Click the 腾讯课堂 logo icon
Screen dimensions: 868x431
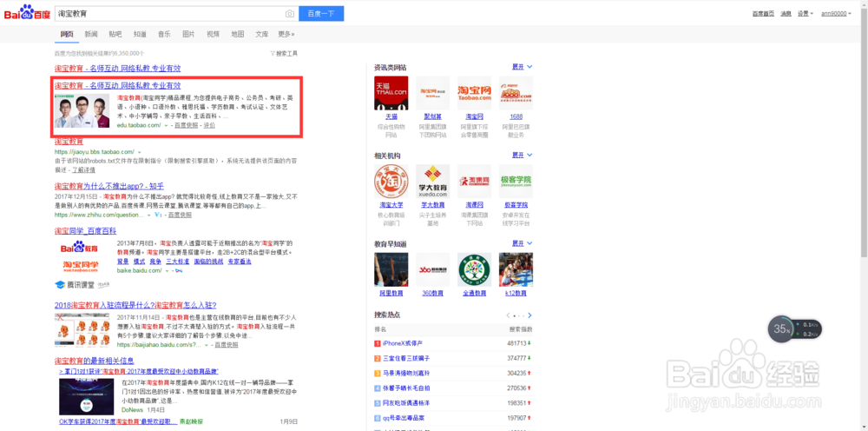60,285
